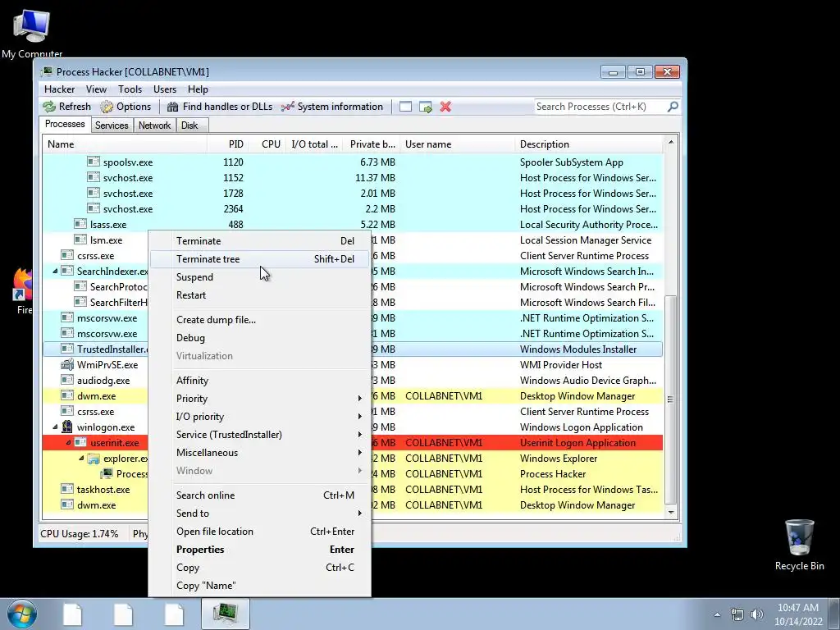Click the Search Processes input field
The width and height of the screenshot is (840, 630).
[600, 107]
